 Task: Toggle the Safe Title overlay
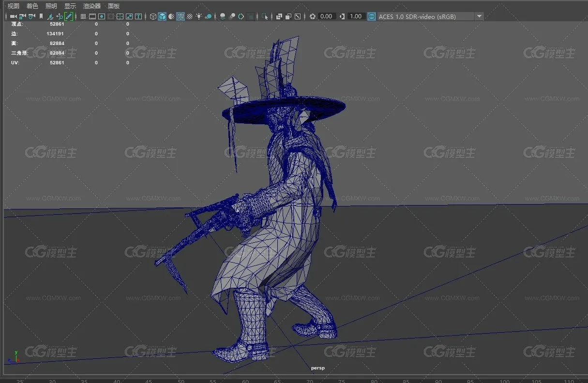pos(138,16)
